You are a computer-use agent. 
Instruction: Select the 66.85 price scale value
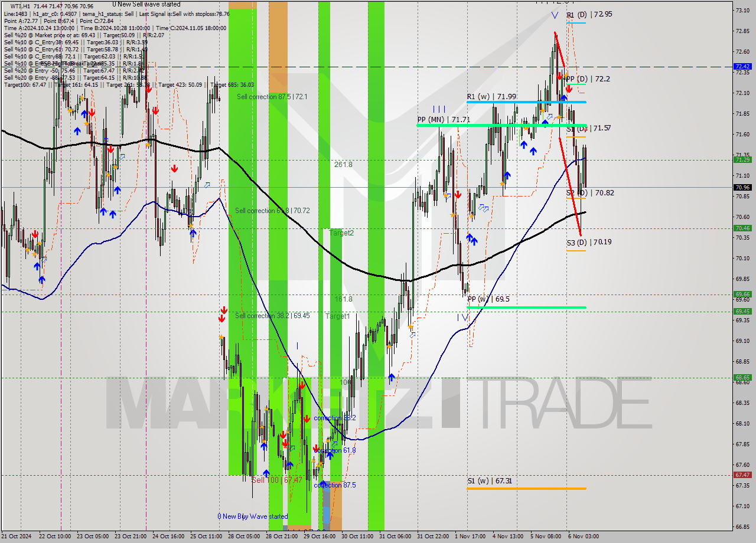[742, 526]
